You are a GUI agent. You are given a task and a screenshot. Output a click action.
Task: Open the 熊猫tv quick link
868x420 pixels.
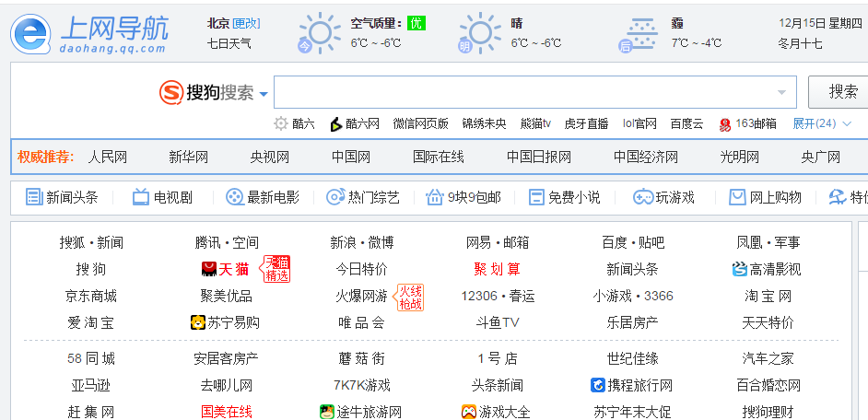536,124
